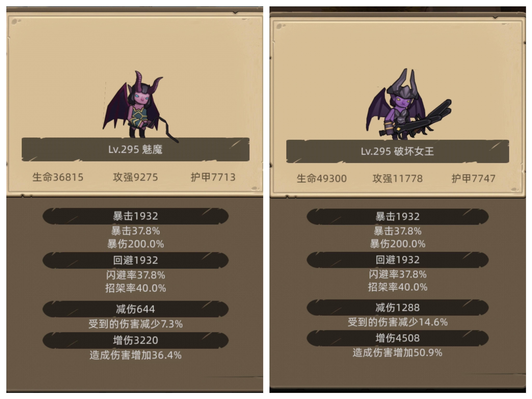Click 回避1932 header in left panel
Viewport: 532px width, 399px height.
(x=135, y=260)
